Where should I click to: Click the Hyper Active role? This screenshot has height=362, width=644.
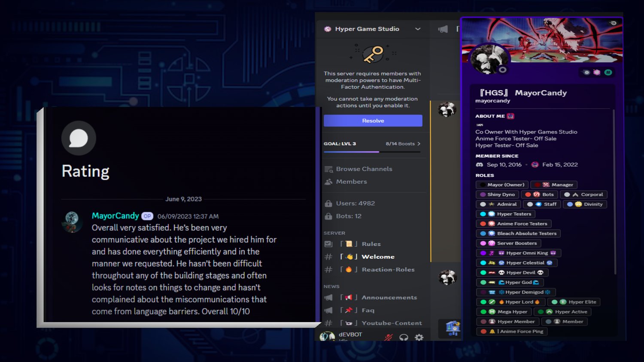point(563,312)
